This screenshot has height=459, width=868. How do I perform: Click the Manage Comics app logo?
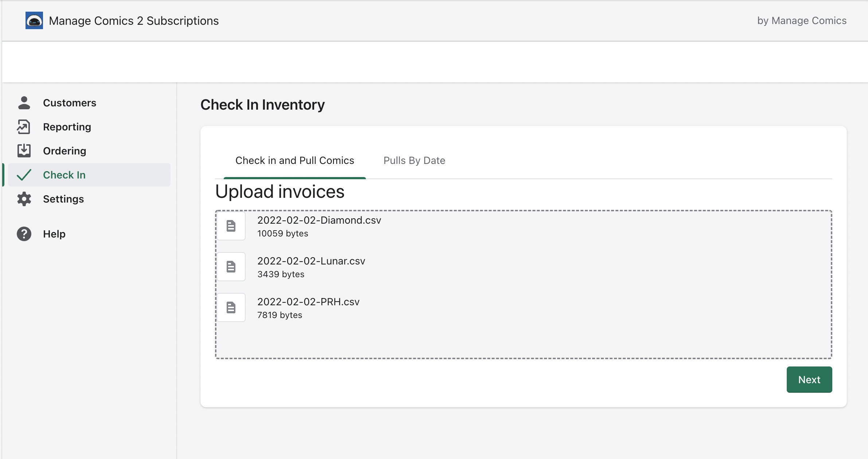34,20
